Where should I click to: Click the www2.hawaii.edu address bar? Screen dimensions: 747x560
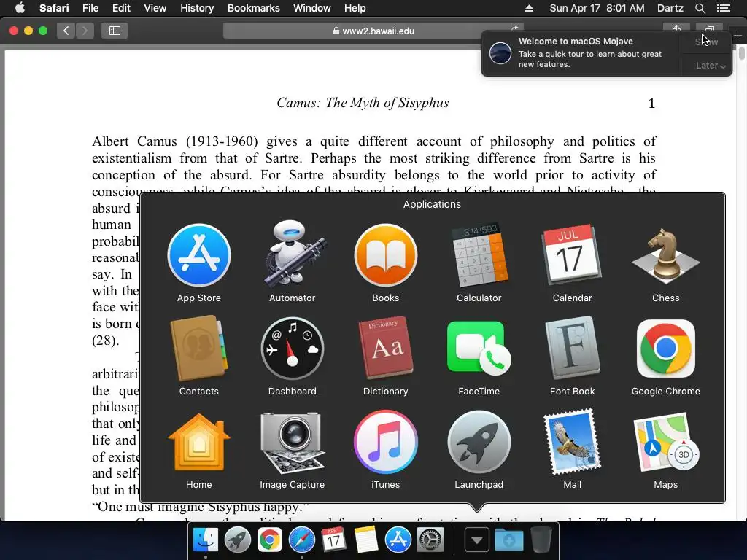(x=373, y=31)
